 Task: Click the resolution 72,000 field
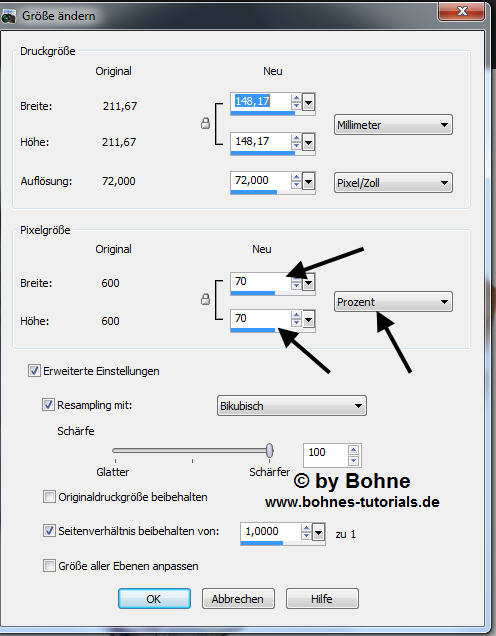pyautogui.click(x=261, y=180)
